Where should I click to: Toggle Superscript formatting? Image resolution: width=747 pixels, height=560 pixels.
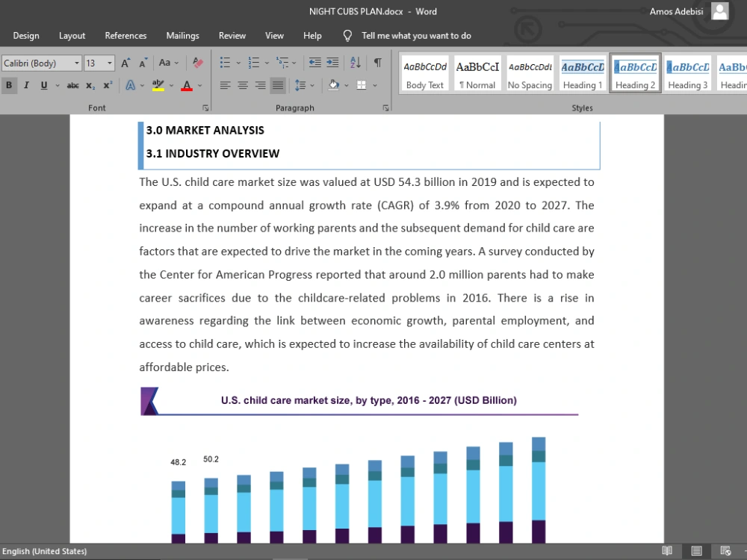click(x=108, y=85)
